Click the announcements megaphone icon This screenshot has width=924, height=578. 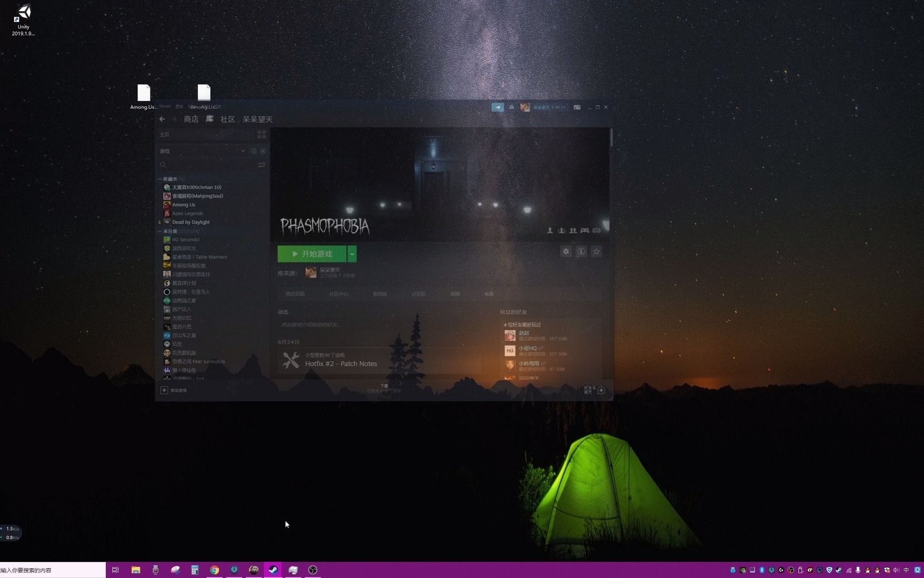click(x=498, y=107)
